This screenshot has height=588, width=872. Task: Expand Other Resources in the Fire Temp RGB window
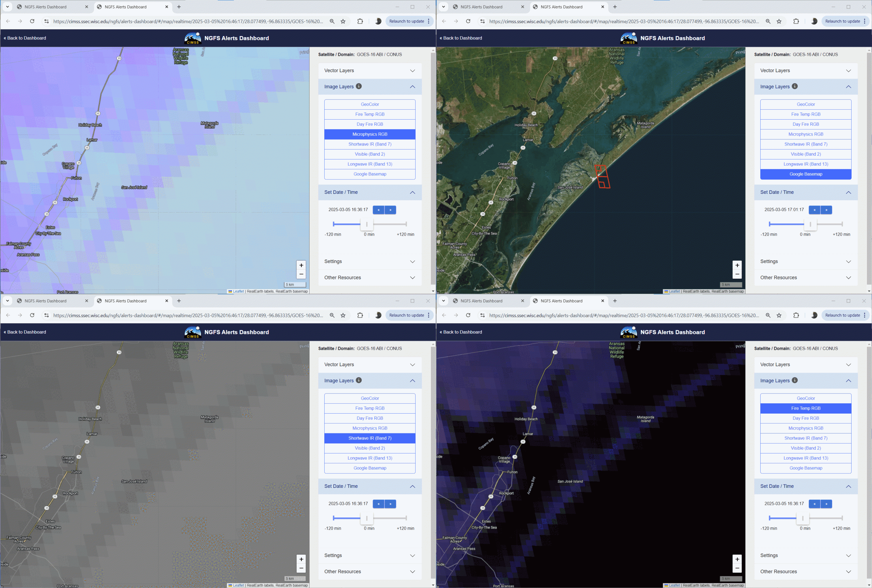(806, 572)
